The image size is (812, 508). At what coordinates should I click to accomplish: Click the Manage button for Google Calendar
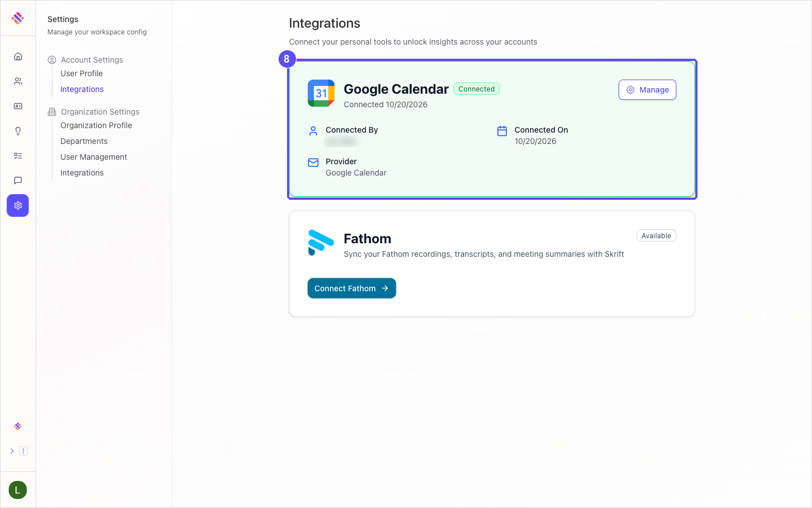647,90
